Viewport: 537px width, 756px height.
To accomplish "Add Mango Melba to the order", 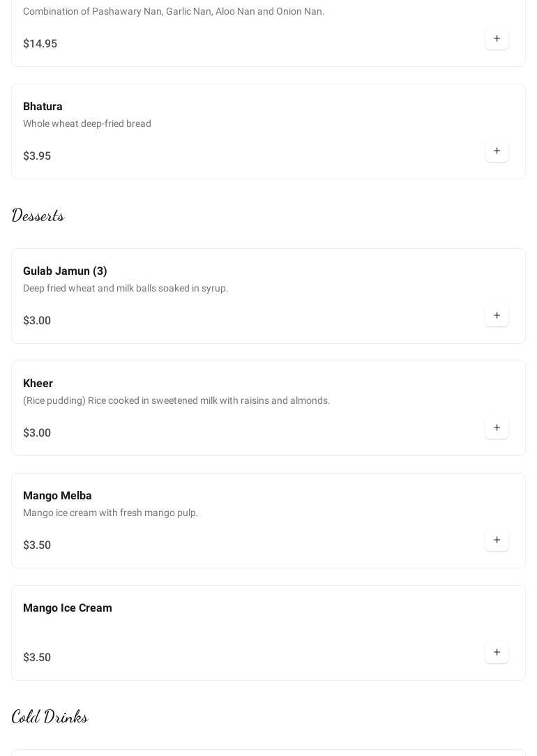I will pyautogui.click(x=497, y=540).
